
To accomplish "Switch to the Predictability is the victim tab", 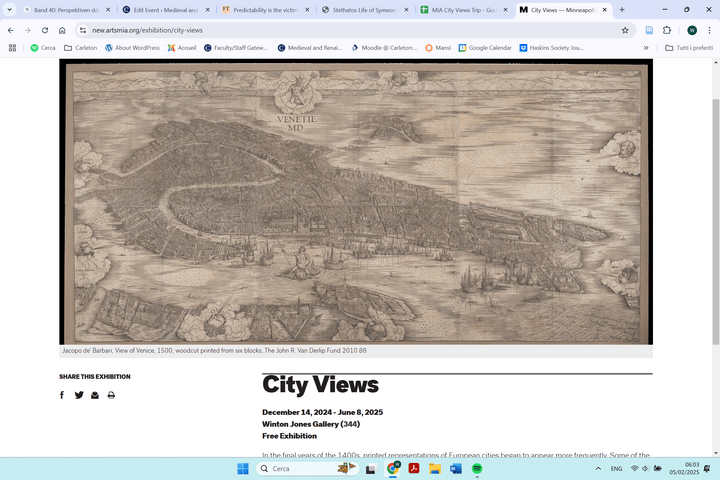I will click(x=265, y=10).
